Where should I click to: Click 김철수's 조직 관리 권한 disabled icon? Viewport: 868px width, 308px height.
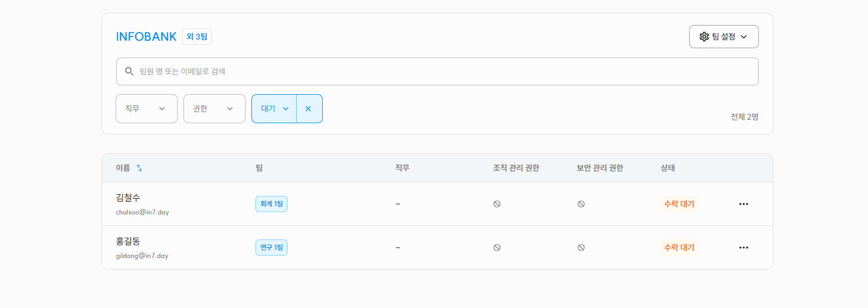pyautogui.click(x=497, y=204)
